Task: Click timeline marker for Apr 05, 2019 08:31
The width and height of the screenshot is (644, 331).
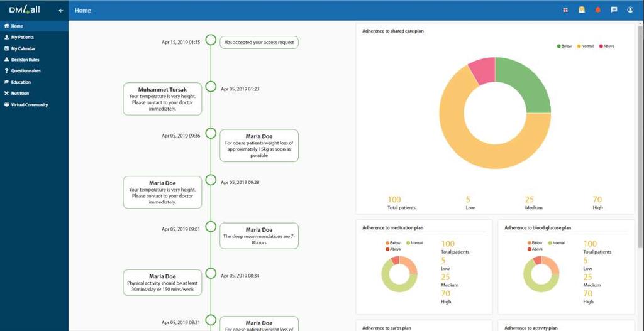Action: (211, 320)
